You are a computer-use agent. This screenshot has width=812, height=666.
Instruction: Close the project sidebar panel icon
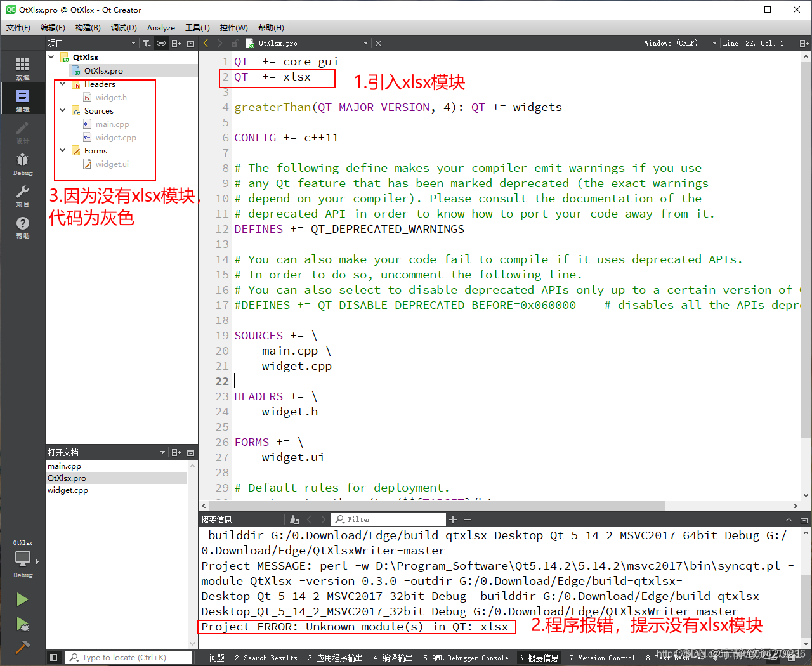coord(190,43)
